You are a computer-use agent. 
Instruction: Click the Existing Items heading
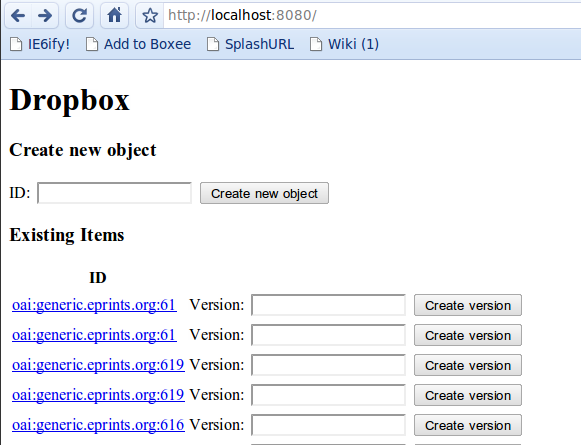[67, 235]
